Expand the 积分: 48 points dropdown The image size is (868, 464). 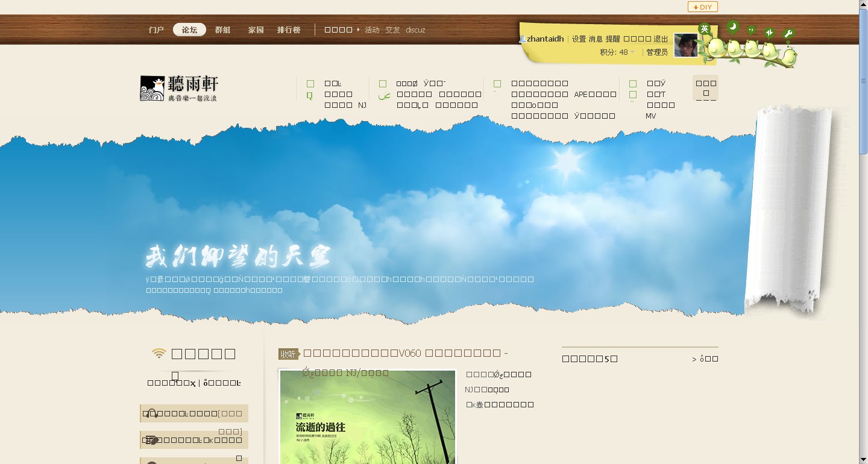[617, 52]
